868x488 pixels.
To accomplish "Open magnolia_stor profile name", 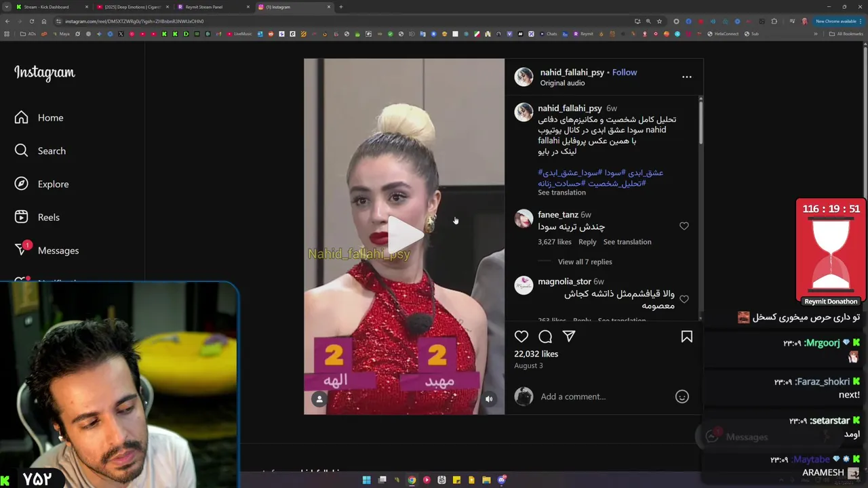I will pyautogui.click(x=564, y=281).
